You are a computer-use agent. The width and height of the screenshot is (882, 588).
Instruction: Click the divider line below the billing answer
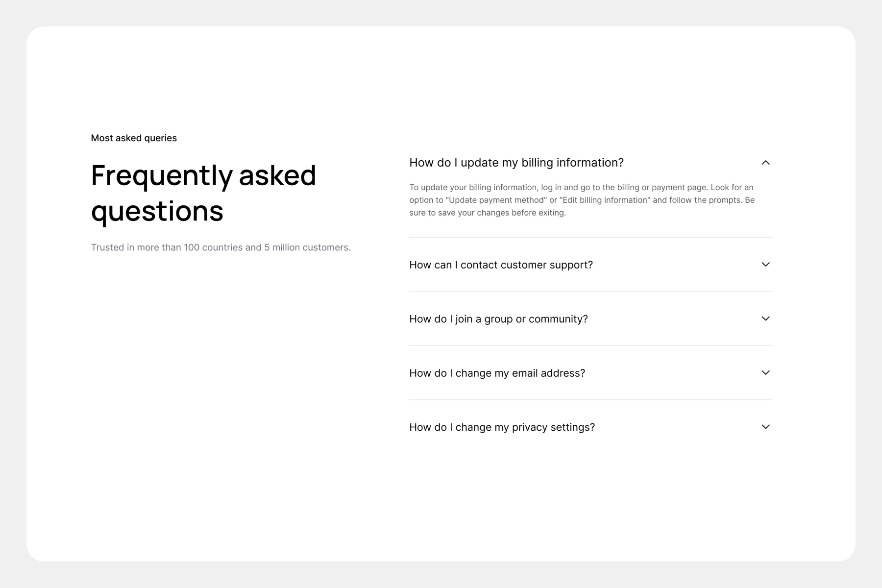point(591,237)
